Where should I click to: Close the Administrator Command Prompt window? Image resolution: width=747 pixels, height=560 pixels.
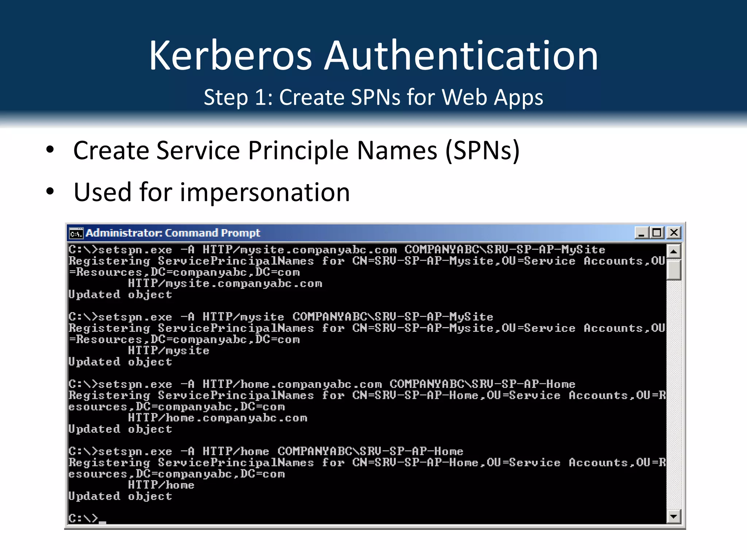[x=674, y=233]
